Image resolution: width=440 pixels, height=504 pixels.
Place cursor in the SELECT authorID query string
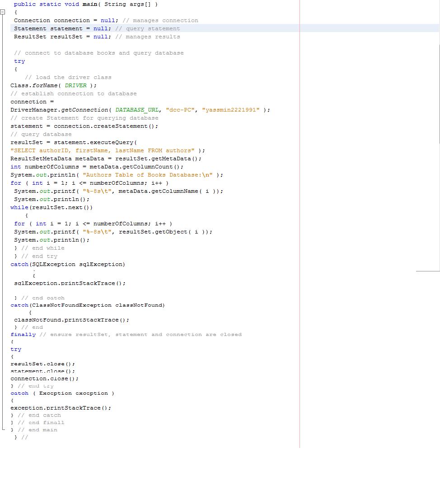pos(102,150)
